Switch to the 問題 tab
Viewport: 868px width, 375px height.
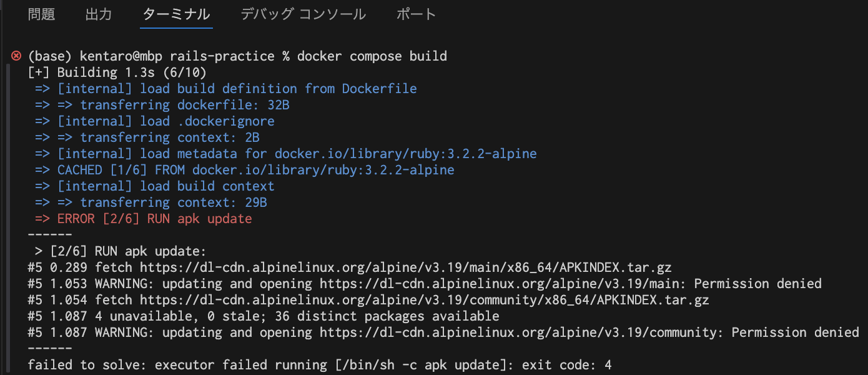(x=41, y=14)
